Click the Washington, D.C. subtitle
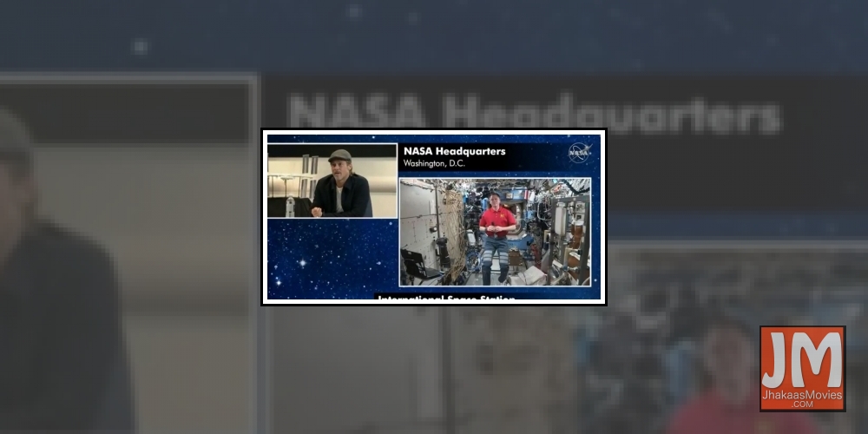The image size is (868, 434). (437, 163)
